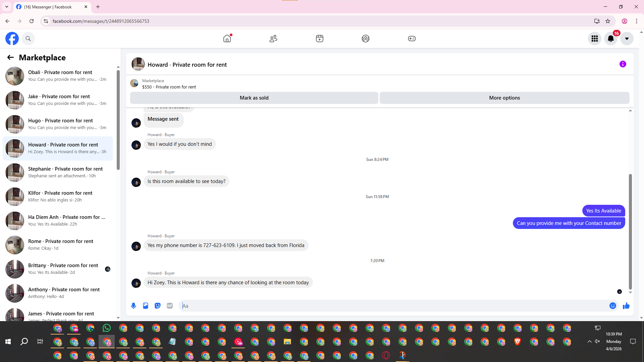Record a voice clip with microphone icon

pyautogui.click(x=133, y=306)
